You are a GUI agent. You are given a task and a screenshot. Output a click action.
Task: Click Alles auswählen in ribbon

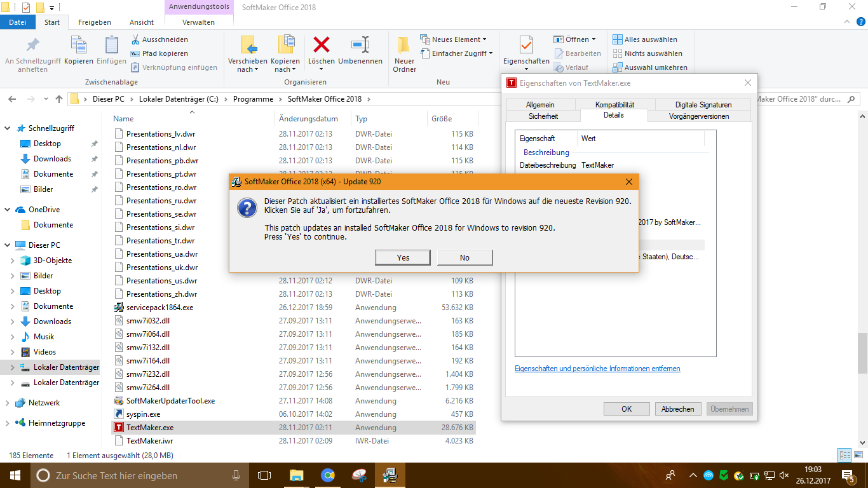click(x=645, y=39)
